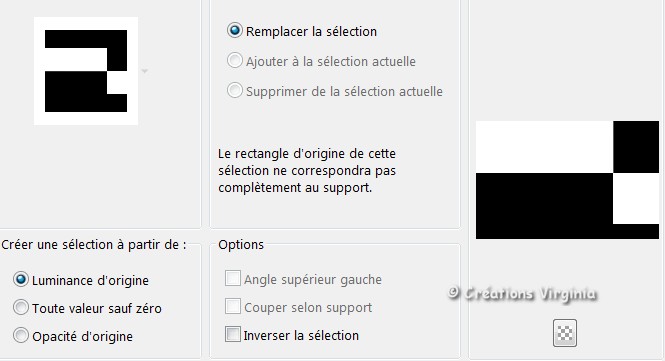Select Opacité d'origine radio button

(21, 336)
